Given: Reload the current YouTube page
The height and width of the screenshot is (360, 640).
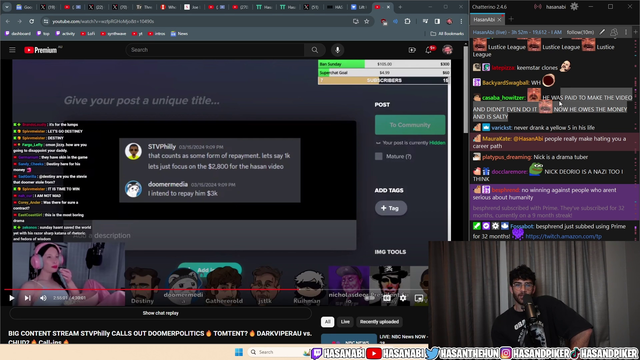Looking at the screenshot, I should pyautogui.click(x=31, y=21).
